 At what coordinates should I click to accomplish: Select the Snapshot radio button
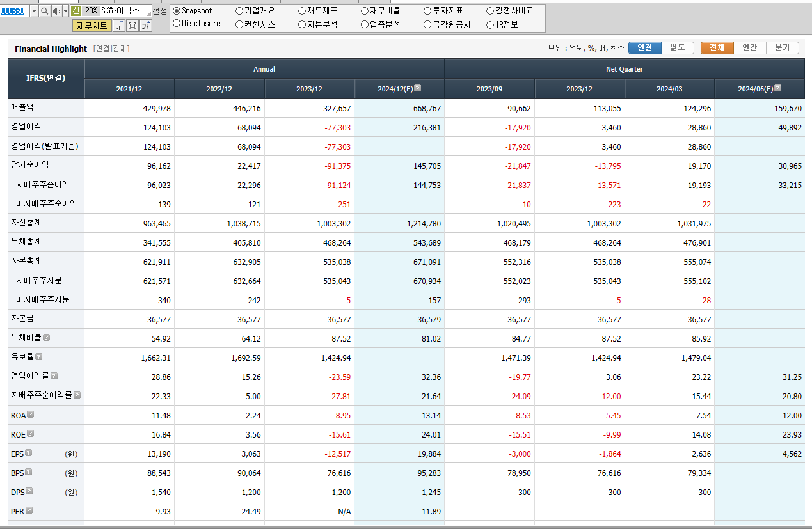(x=177, y=11)
